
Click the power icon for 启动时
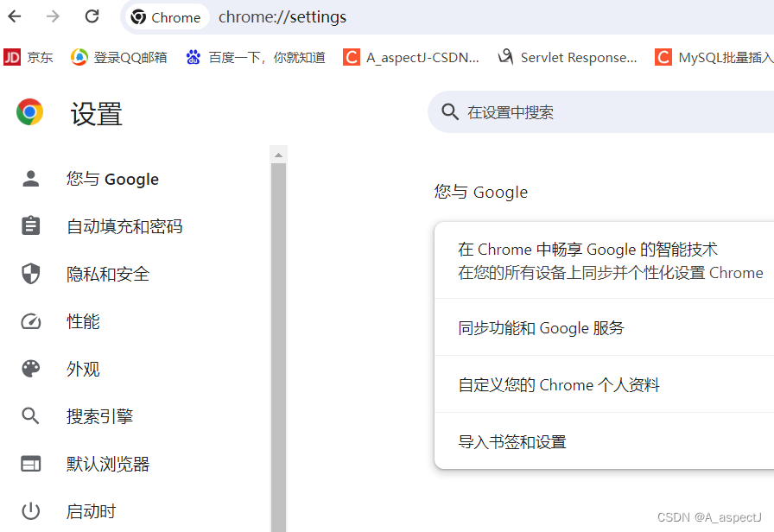point(30,511)
